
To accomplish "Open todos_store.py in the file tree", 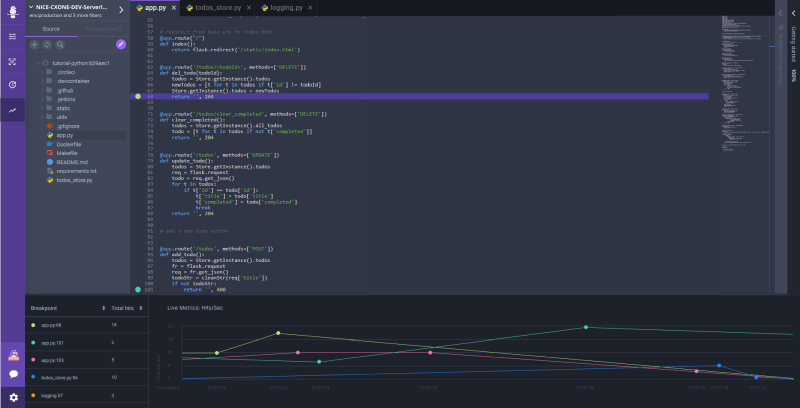I will click(74, 180).
